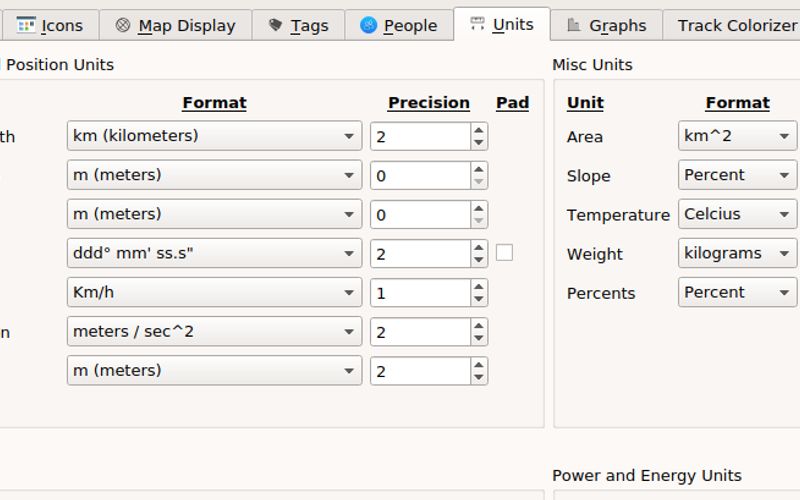Open the Km/h speed format dropdown
This screenshot has height=500, width=800.
[214, 292]
